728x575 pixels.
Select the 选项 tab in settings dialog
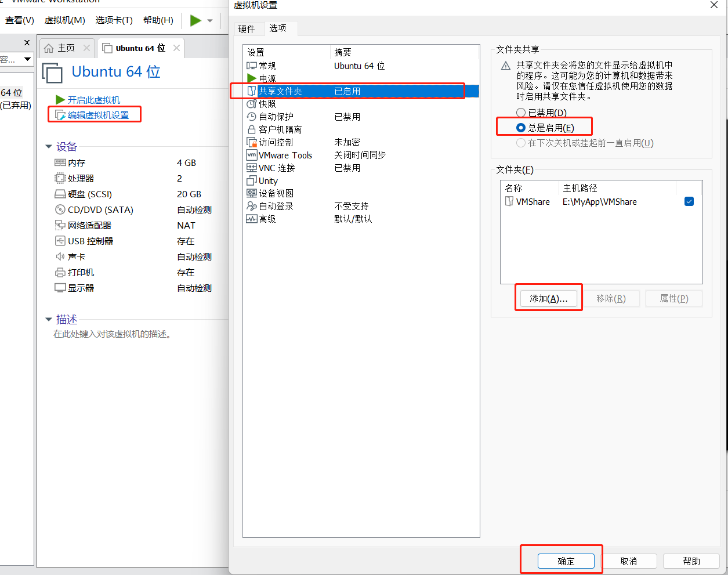click(x=278, y=28)
